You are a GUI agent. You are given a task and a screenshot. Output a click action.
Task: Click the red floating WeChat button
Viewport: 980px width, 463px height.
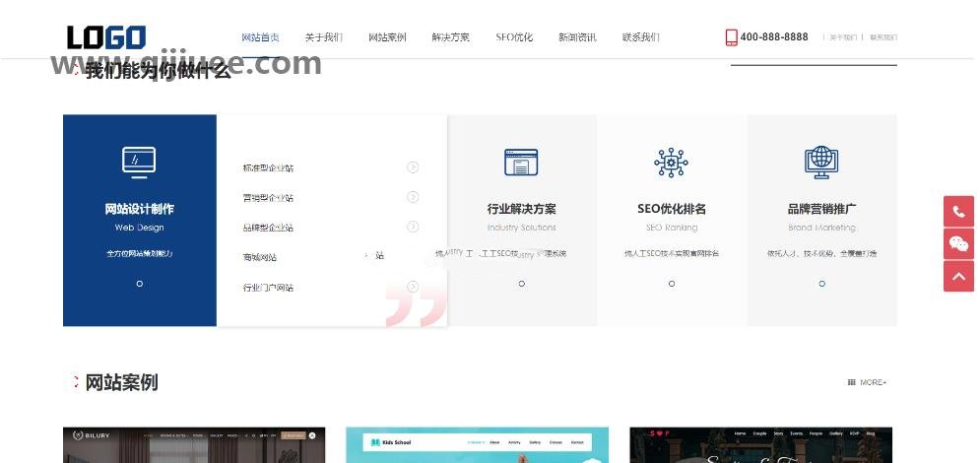tap(958, 243)
